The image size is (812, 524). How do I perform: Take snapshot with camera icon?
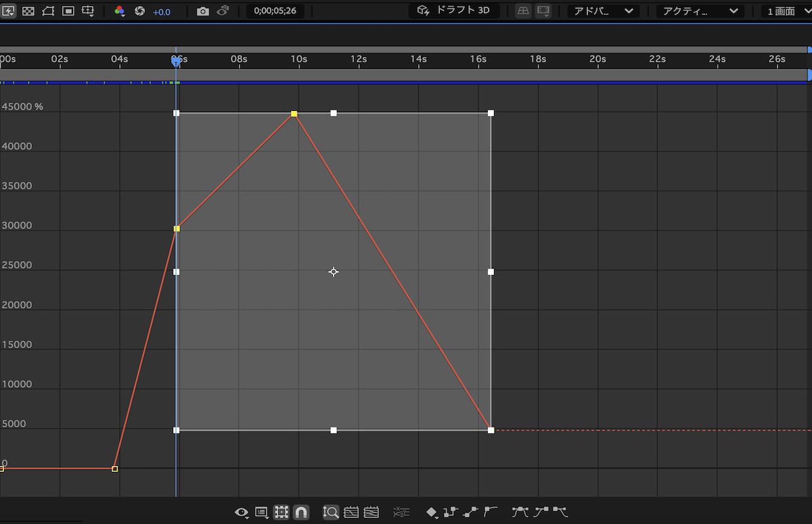coord(203,11)
